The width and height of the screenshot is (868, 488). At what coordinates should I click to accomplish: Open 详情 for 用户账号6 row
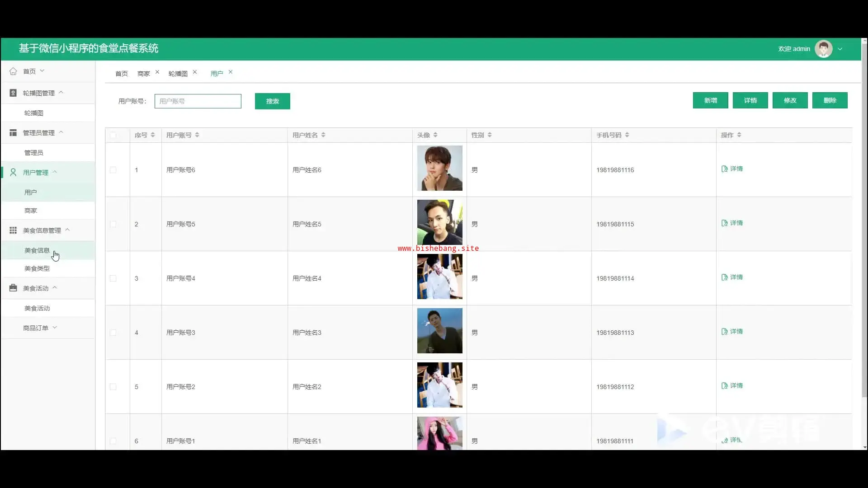click(732, 169)
